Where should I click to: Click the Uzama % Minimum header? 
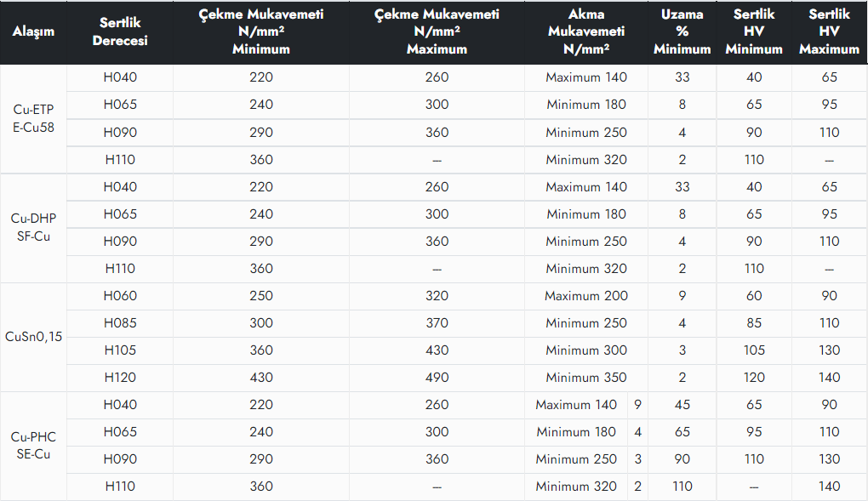682,32
